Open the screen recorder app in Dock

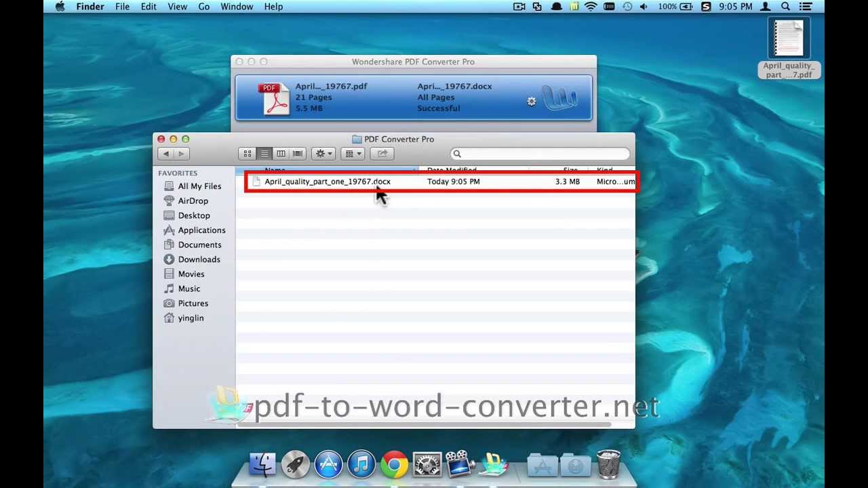[460, 465]
